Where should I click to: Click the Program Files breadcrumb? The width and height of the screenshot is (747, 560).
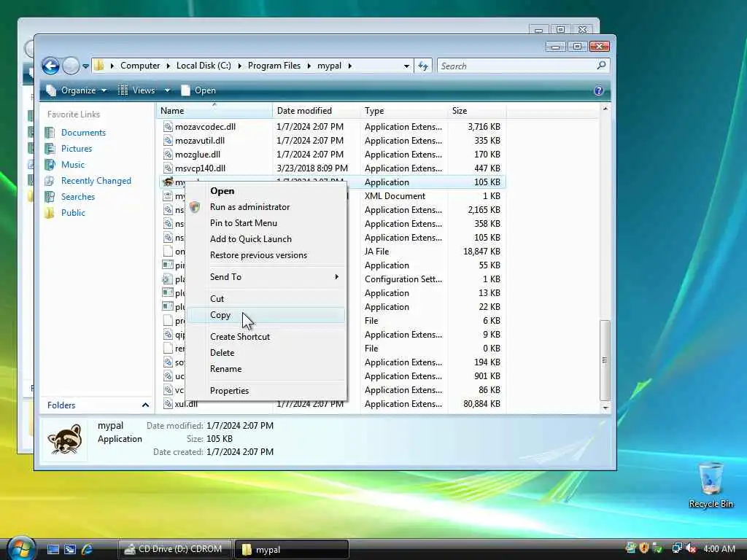[x=274, y=66]
